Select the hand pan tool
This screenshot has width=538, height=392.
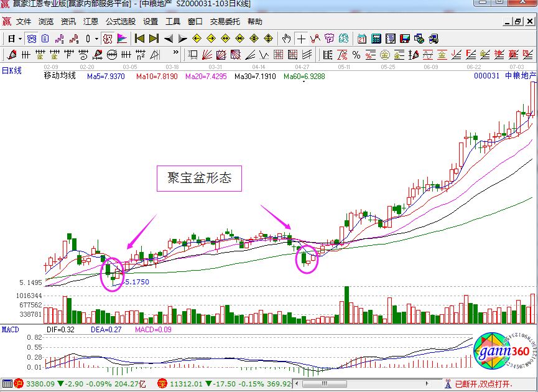286,39
